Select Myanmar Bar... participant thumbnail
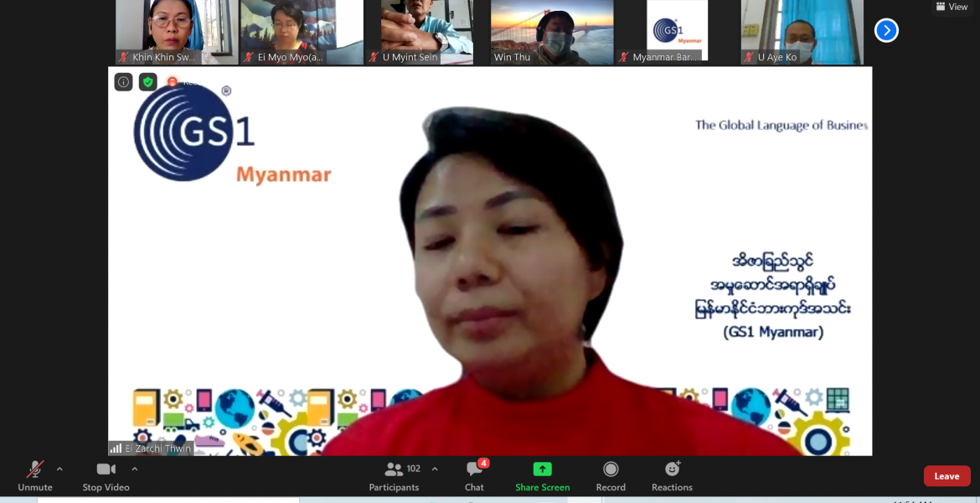 click(678, 32)
